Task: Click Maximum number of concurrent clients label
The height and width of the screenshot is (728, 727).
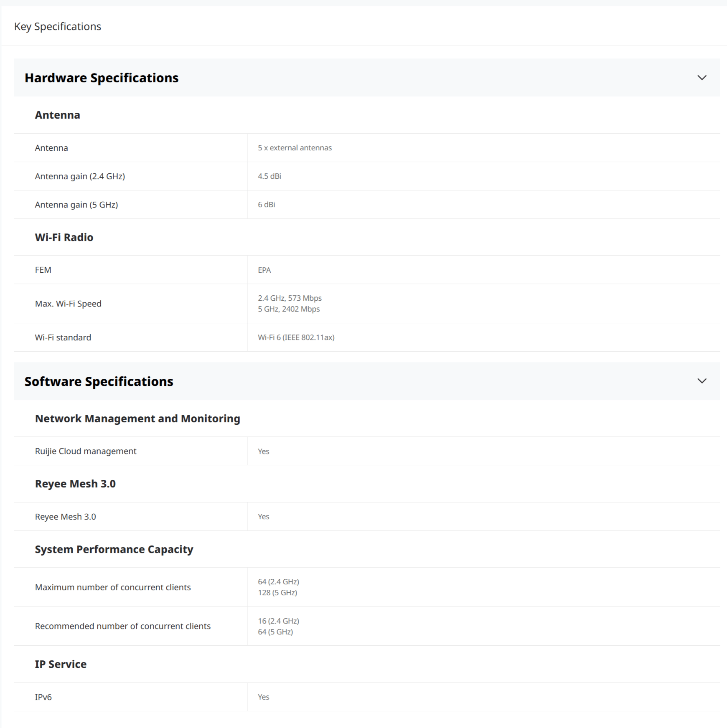Action: (x=113, y=587)
